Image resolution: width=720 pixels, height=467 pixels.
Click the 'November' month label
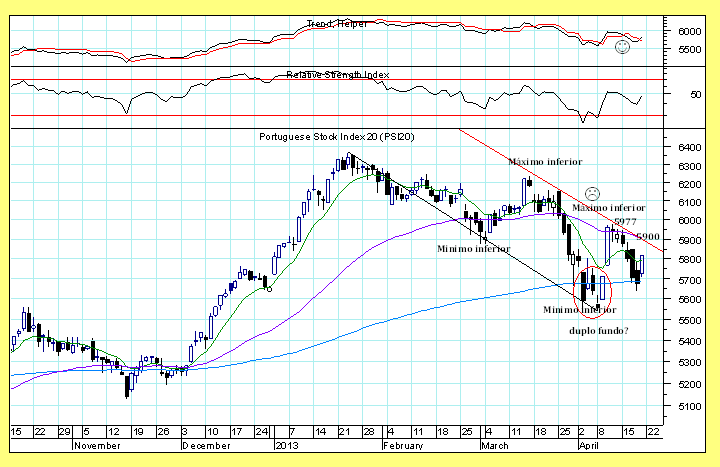pyautogui.click(x=97, y=446)
